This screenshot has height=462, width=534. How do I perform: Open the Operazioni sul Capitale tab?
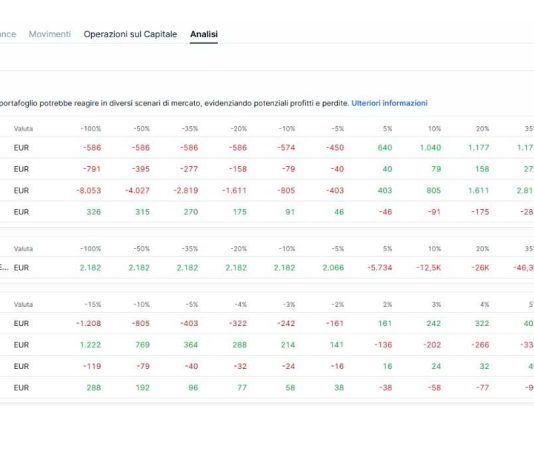[x=130, y=34]
